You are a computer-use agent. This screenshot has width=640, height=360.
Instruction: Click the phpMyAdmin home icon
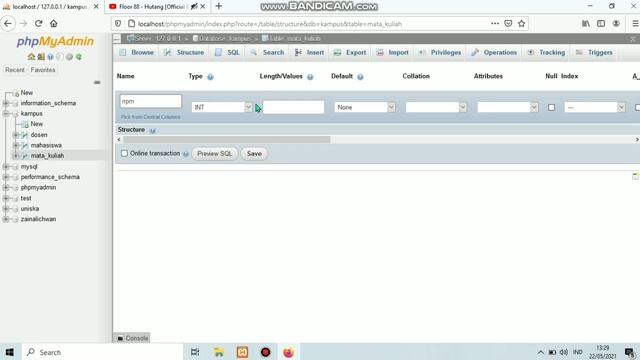click(x=31, y=57)
